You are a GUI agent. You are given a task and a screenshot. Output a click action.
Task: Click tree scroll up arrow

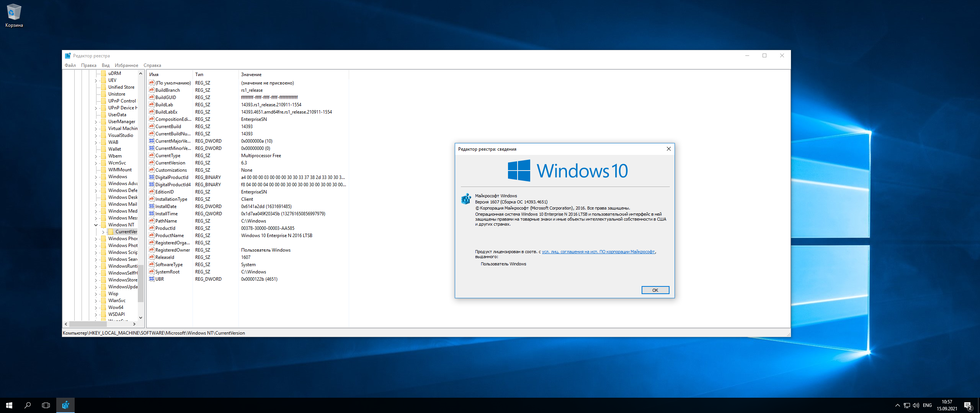[140, 73]
